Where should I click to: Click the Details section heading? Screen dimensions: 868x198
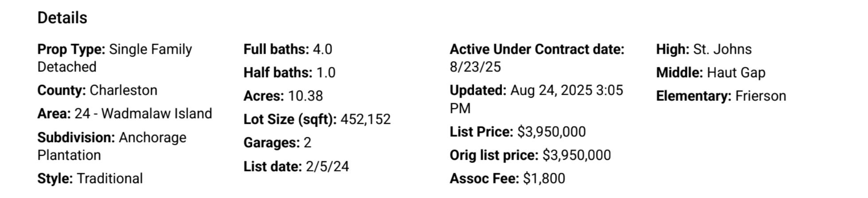click(62, 18)
